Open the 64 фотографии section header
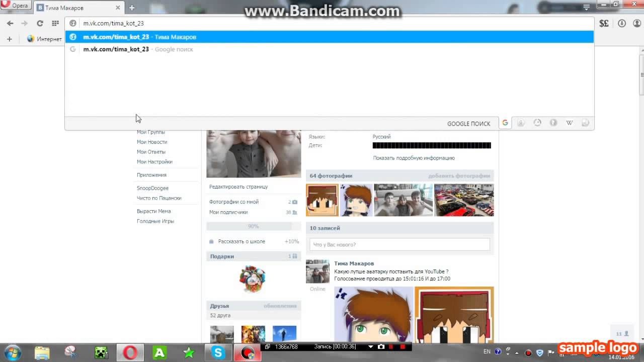The height and width of the screenshot is (362, 644). click(400, 176)
